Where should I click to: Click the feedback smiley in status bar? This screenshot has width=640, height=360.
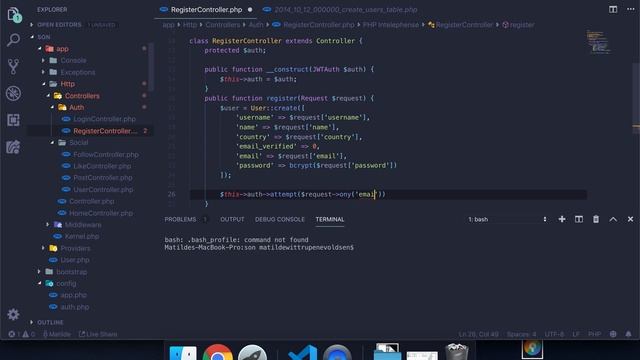point(613,334)
